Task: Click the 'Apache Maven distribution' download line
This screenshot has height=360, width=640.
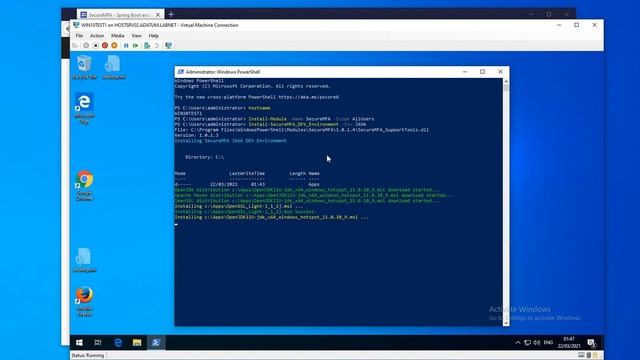Action: click(313, 195)
